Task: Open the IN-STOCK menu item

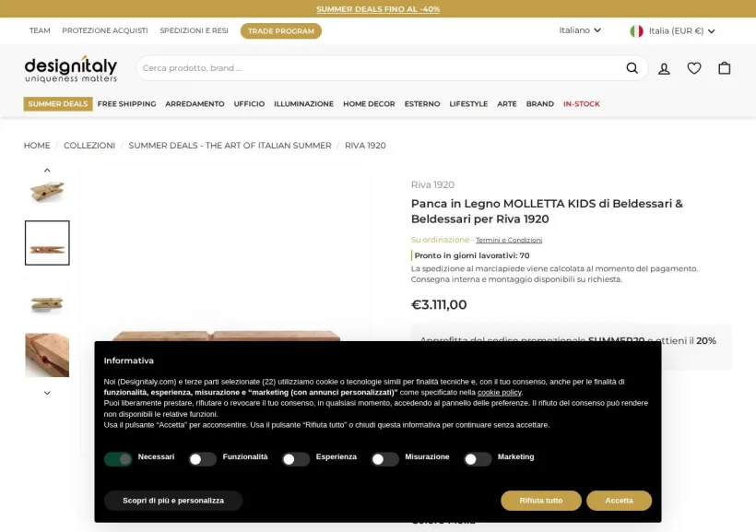Action: coord(582,103)
